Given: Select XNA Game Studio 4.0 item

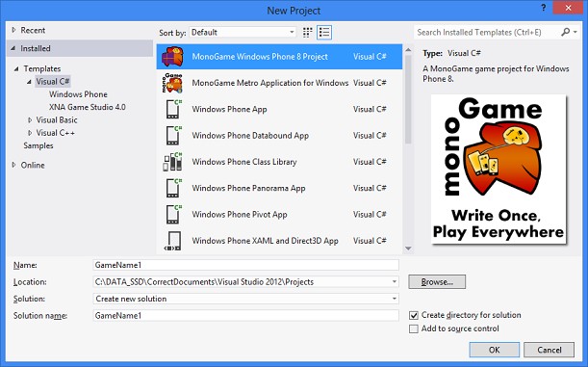Looking at the screenshot, I should tap(87, 107).
